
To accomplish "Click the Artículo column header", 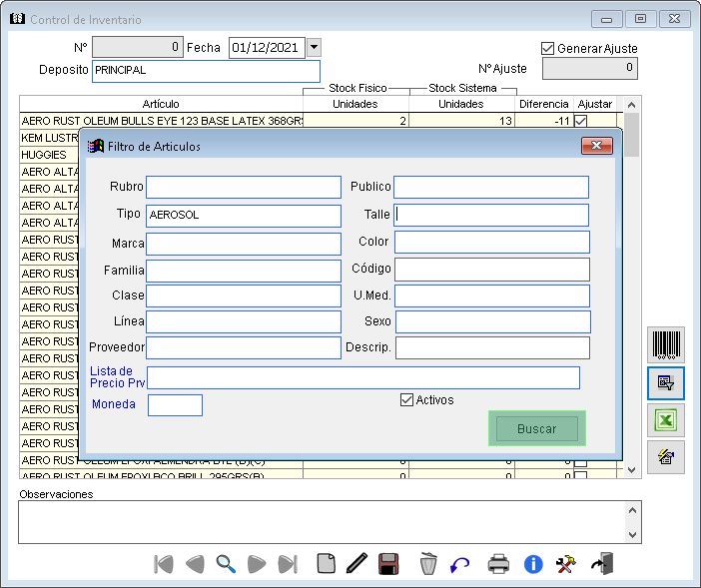I will click(161, 104).
